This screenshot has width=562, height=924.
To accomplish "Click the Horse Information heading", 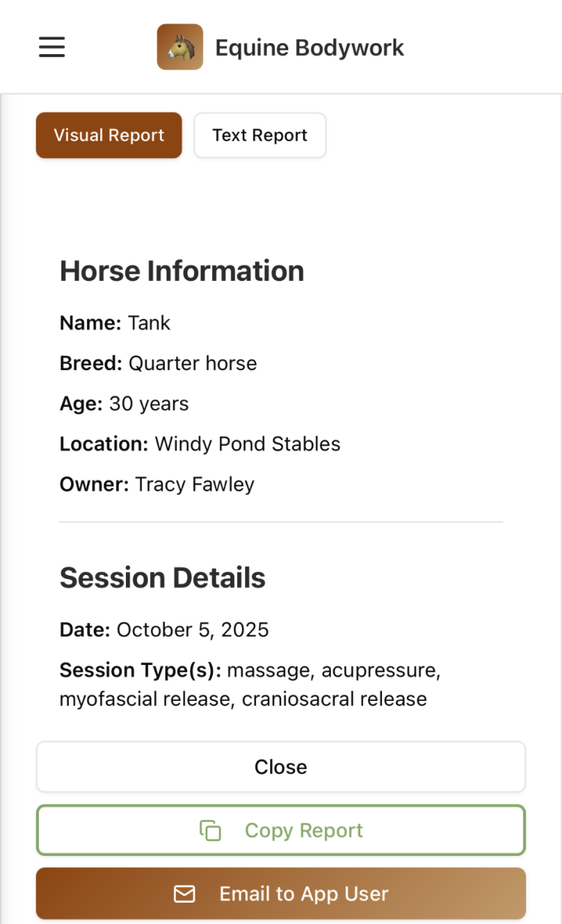I will pyautogui.click(x=181, y=271).
